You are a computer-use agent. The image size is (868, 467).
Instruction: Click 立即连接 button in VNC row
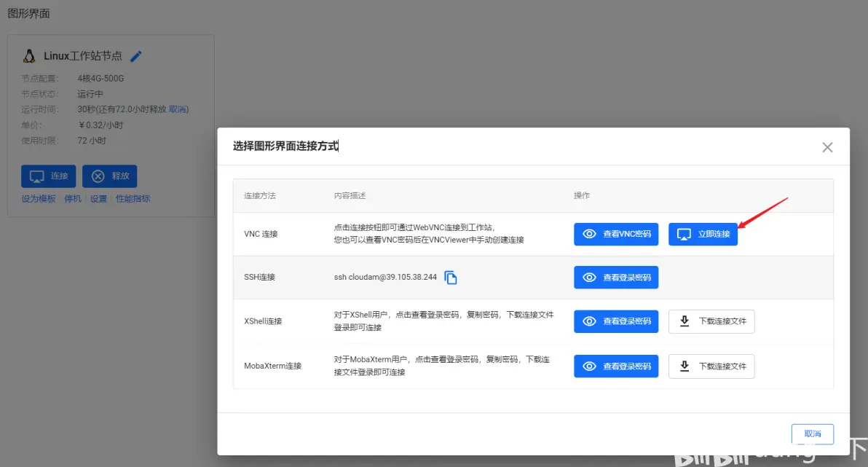703,234
